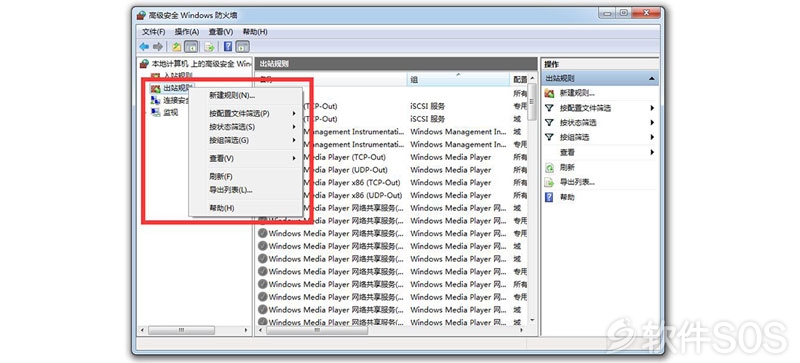
Task: Click the rules list vertical scrollbar up arrow
Action: (x=532, y=78)
